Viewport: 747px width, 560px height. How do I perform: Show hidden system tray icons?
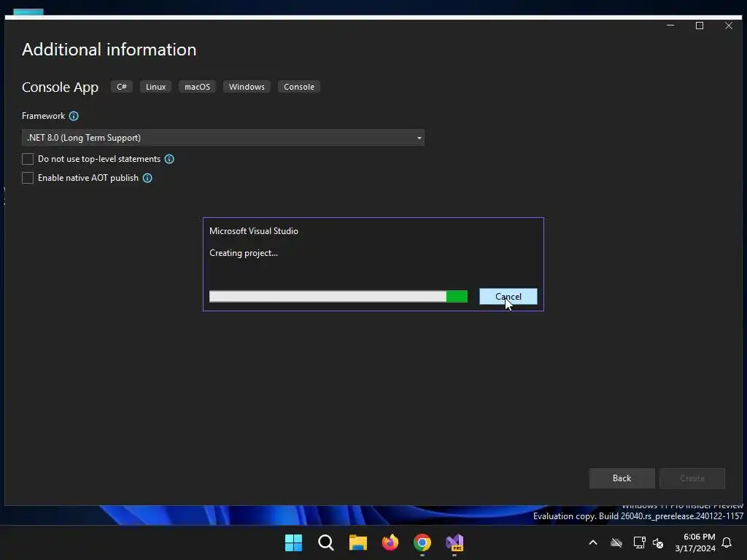(593, 542)
